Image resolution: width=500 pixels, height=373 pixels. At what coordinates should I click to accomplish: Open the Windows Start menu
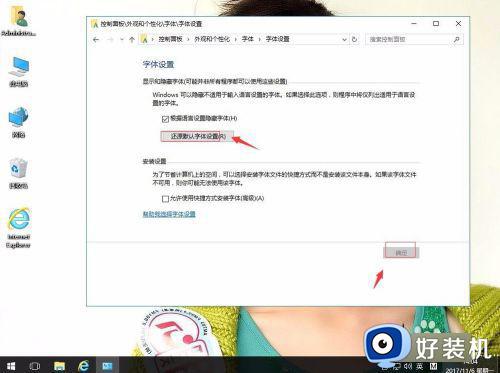point(11,366)
